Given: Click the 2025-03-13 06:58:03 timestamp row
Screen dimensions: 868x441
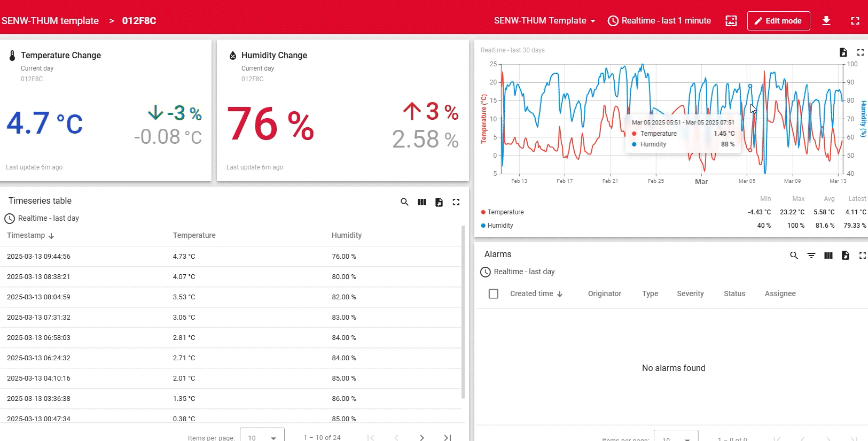Looking at the screenshot, I should coord(38,338).
